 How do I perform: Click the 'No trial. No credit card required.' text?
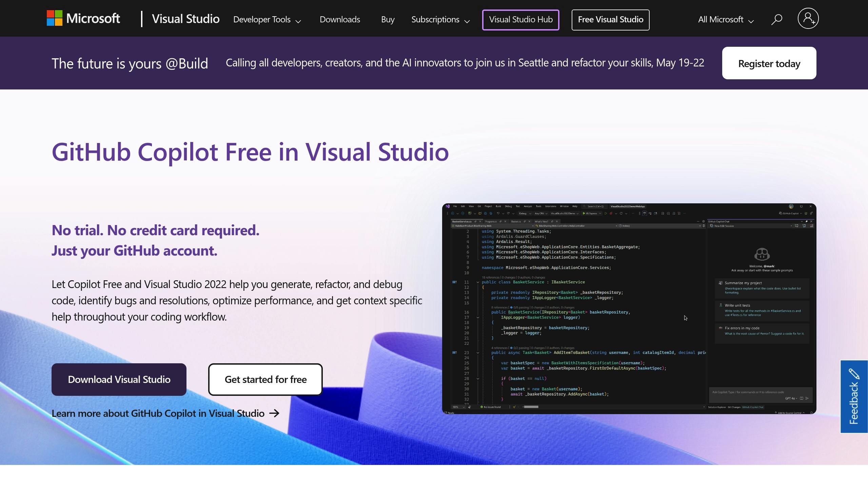click(155, 230)
